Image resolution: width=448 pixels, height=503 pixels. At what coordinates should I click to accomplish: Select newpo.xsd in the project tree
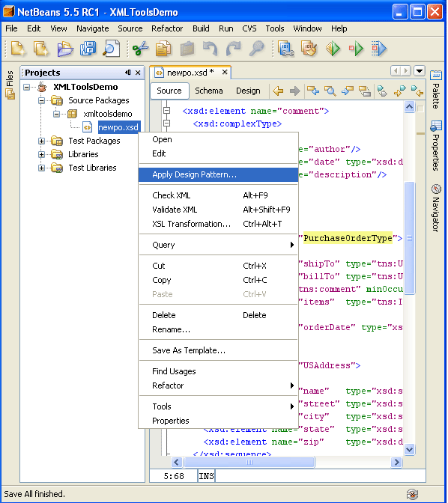[118, 127]
